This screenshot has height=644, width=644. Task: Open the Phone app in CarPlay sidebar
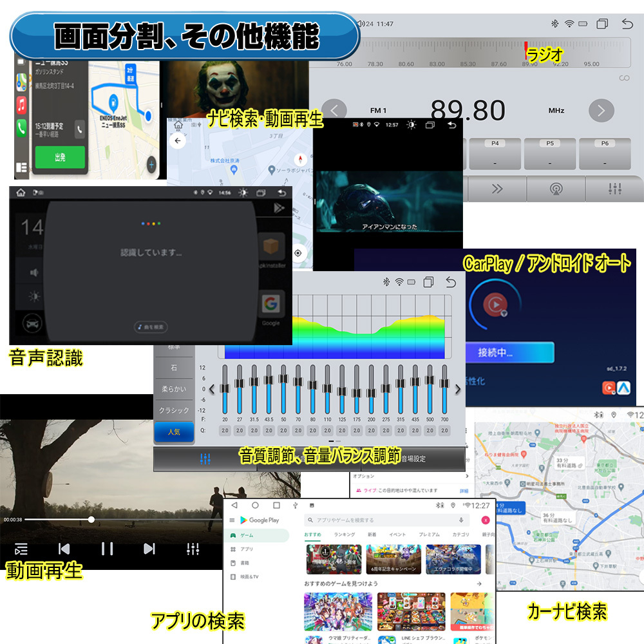coord(21,128)
